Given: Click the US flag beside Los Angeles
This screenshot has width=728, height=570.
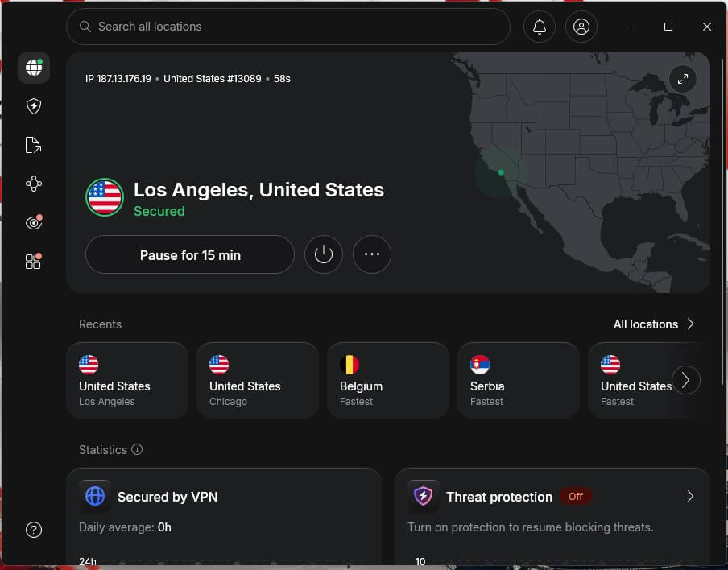Looking at the screenshot, I should coord(105,197).
